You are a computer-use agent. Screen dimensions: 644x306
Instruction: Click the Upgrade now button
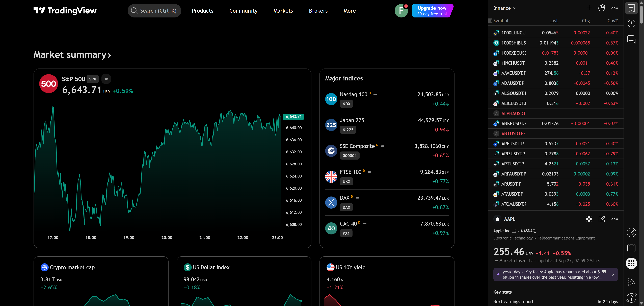click(432, 11)
